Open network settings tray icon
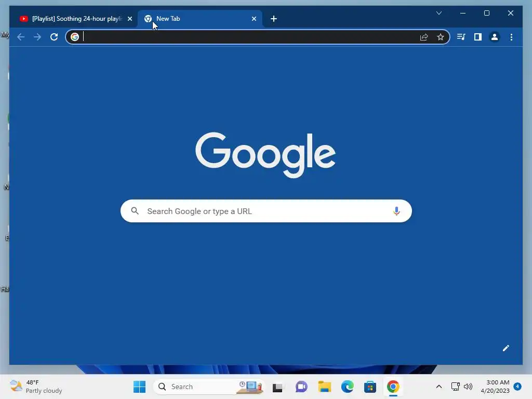The height and width of the screenshot is (399, 532). (455, 387)
